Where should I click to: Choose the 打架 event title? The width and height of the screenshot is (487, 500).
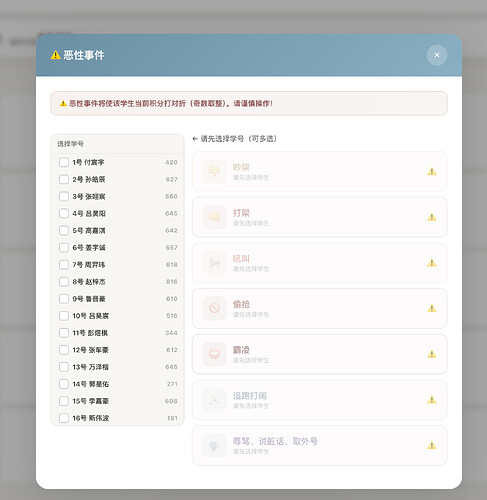241,213
